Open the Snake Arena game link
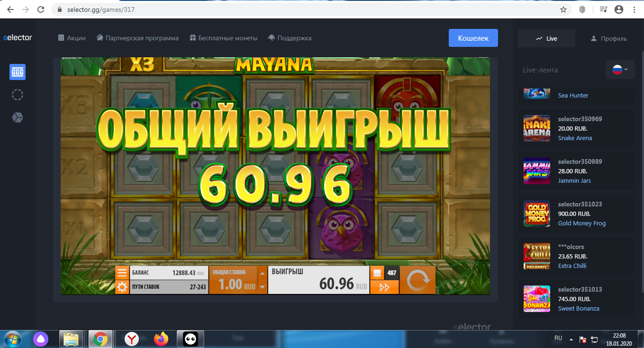This screenshot has width=644, height=348. click(x=575, y=138)
